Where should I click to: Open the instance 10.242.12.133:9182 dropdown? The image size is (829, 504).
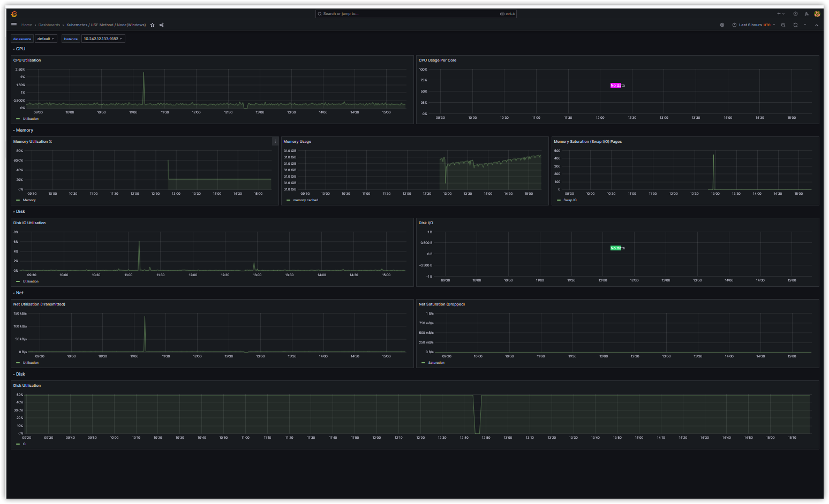pos(103,39)
